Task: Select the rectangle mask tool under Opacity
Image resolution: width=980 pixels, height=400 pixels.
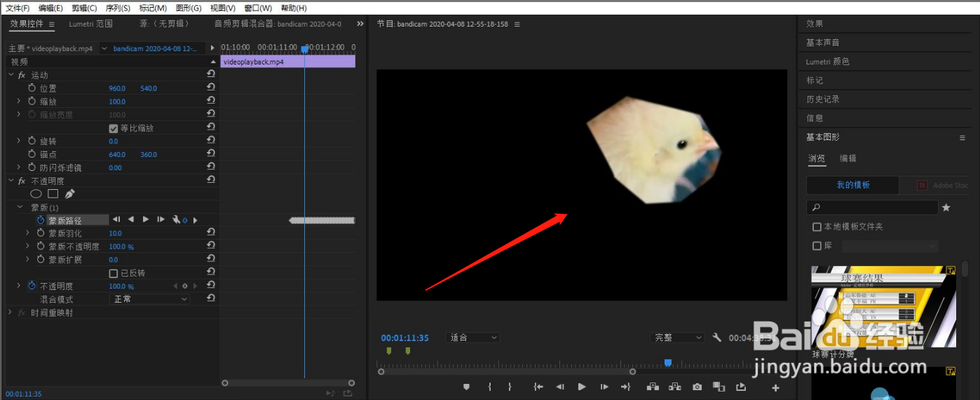Action: (53, 194)
